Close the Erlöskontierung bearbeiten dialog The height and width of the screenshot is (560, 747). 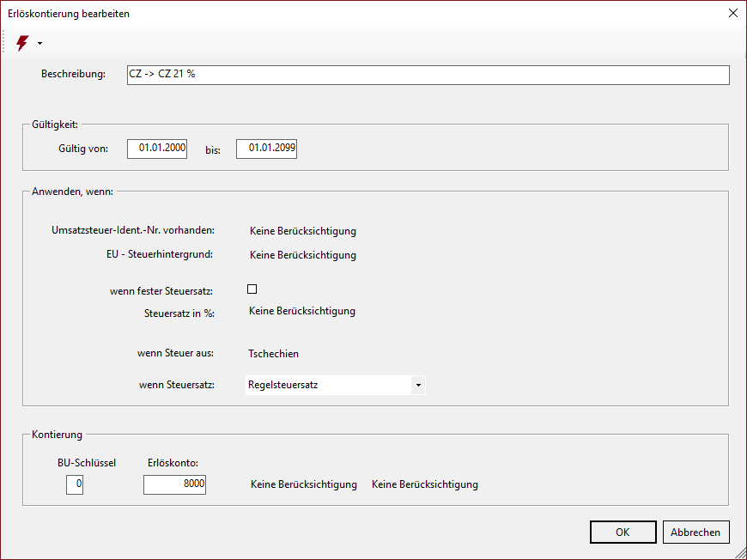coord(732,14)
